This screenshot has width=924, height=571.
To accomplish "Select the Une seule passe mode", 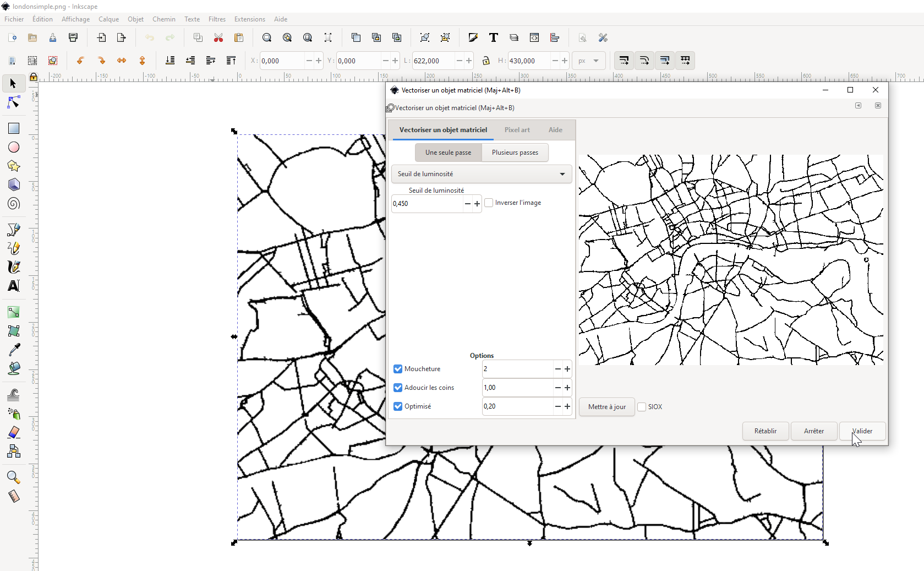I will point(448,153).
